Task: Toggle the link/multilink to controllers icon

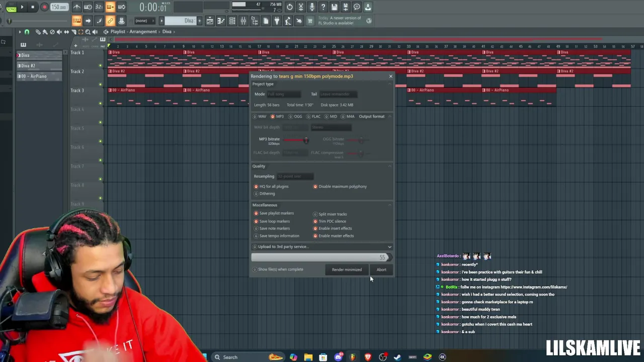Action: tap(110, 21)
